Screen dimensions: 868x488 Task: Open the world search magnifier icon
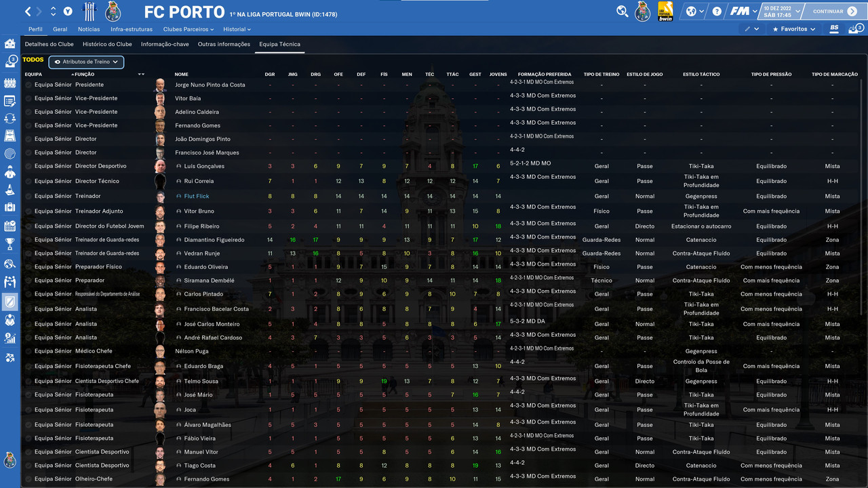pyautogui.click(x=622, y=12)
